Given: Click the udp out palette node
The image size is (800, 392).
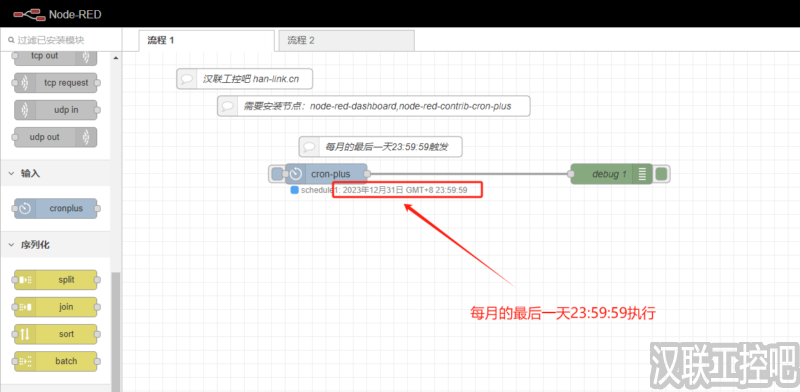Looking at the screenshot, I should tap(56, 137).
